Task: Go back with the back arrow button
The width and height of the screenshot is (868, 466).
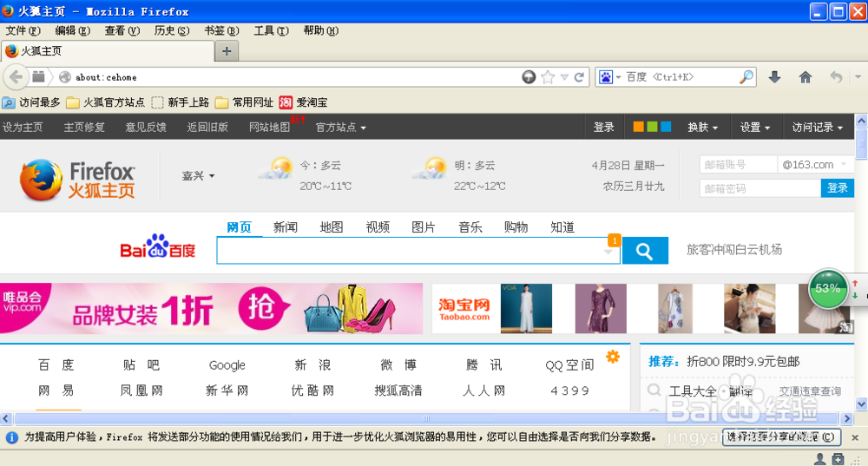Action: click(x=16, y=77)
